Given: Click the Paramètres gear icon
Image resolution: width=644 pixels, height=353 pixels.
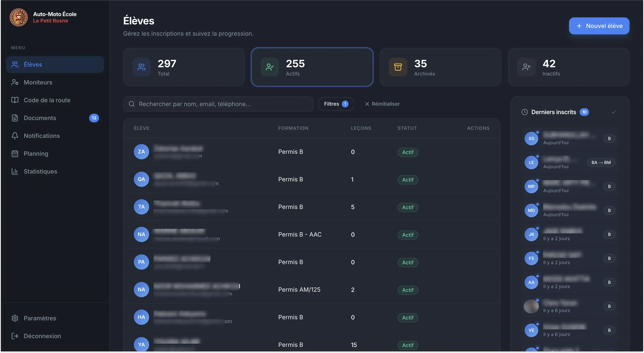Looking at the screenshot, I should coord(15,318).
